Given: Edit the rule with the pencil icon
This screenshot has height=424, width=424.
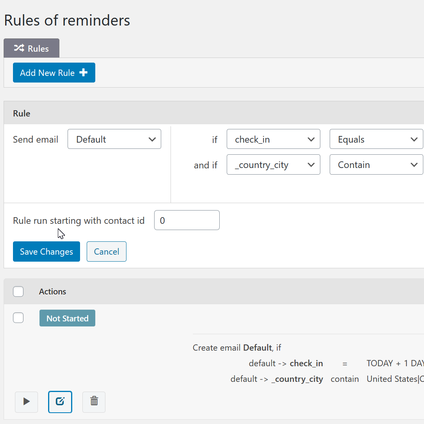Looking at the screenshot, I should [x=60, y=402].
